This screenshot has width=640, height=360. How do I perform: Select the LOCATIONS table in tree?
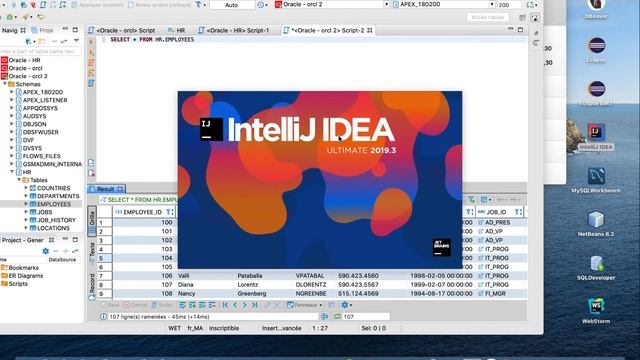coord(53,228)
